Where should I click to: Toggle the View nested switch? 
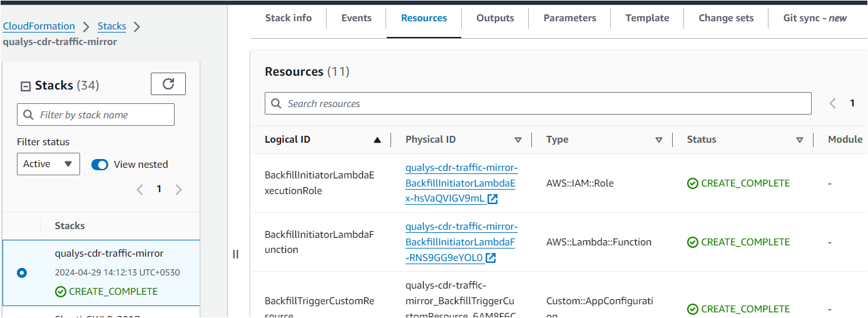click(x=100, y=165)
